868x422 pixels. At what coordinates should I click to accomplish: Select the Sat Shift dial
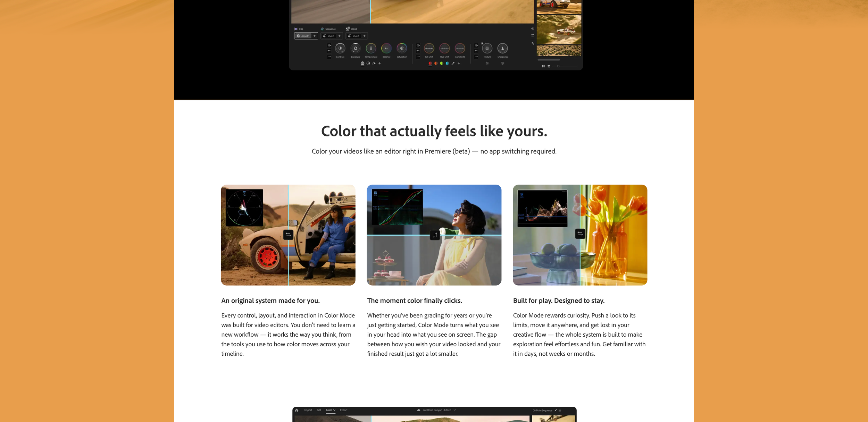(429, 48)
